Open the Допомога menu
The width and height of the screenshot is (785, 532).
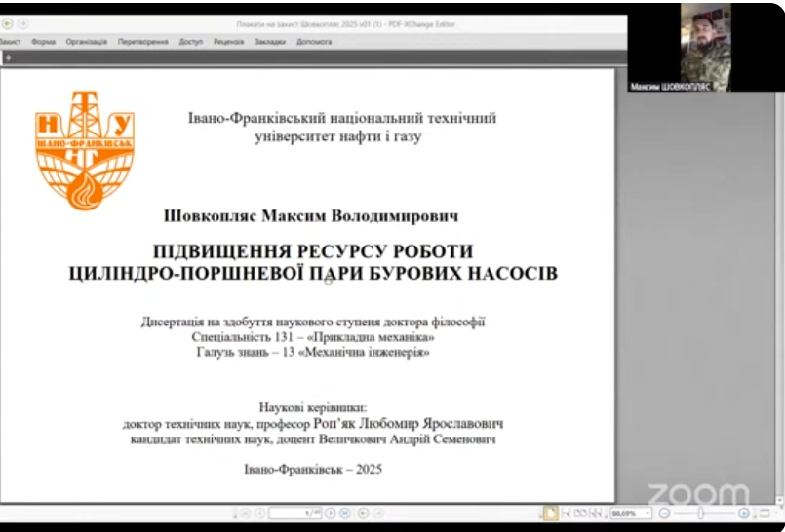(314, 42)
